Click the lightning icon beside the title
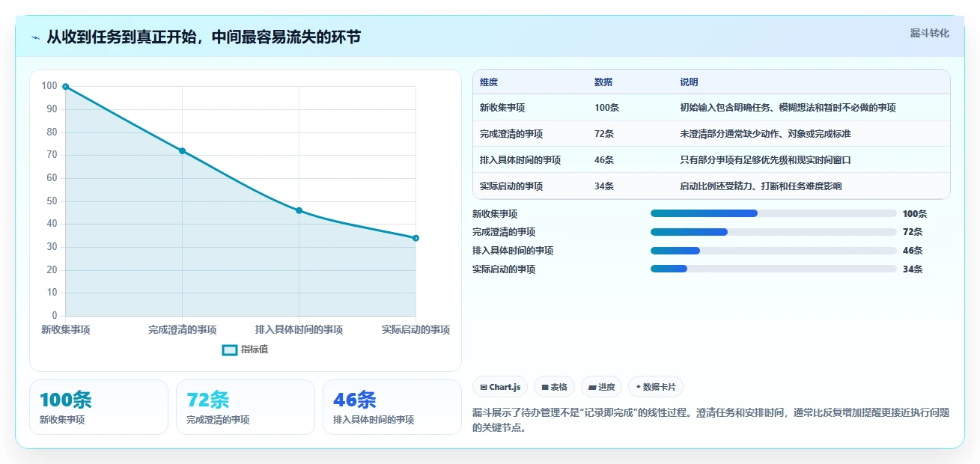980x464 pixels. click(36, 37)
